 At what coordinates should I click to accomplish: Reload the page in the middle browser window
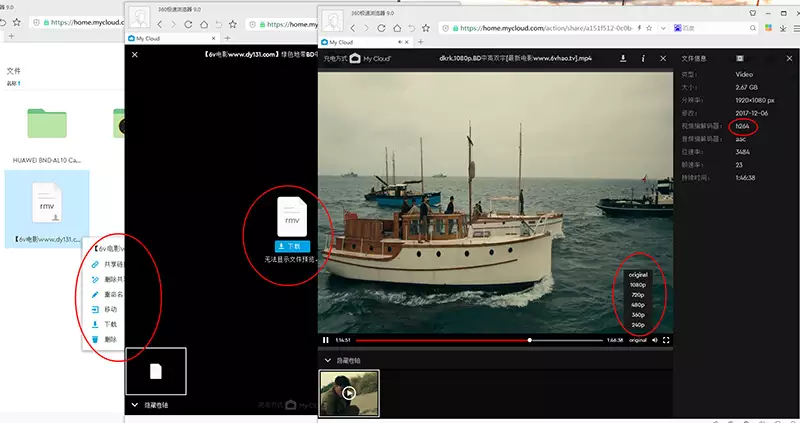tap(188, 24)
